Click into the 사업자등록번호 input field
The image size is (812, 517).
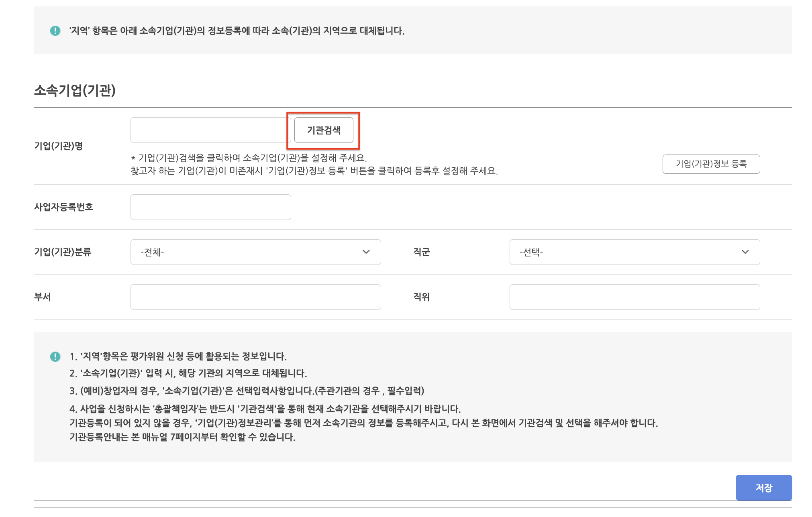click(x=210, y=207)
